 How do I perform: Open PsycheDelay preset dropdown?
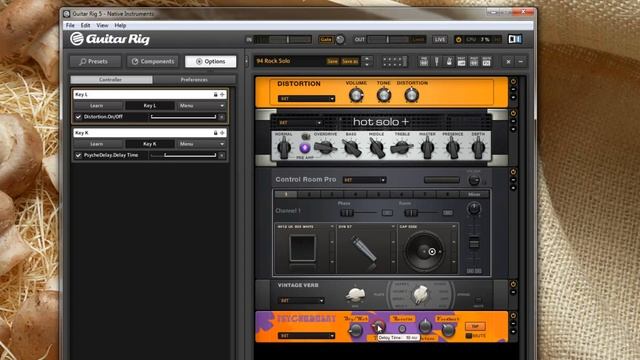click(306, 336)
